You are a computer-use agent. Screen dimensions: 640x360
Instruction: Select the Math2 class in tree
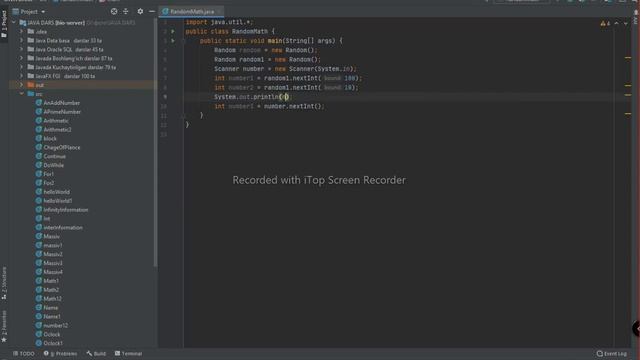pyautogui.click(x=51, y=290)
